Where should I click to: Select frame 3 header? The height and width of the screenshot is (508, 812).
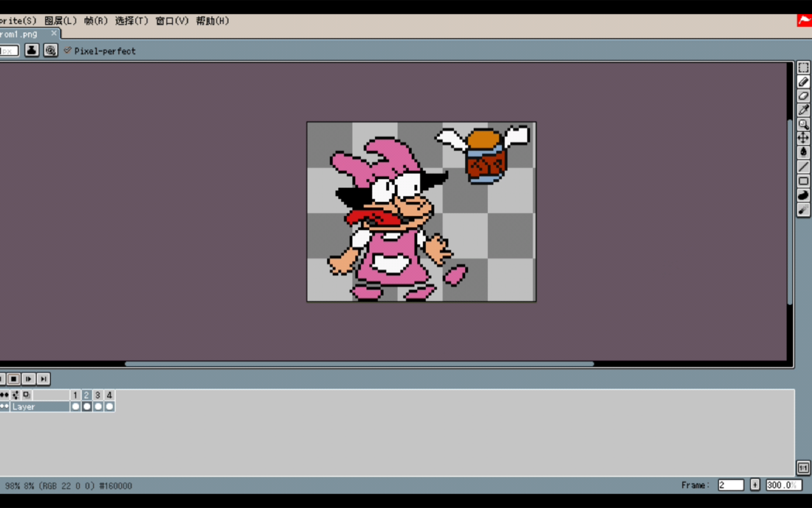[98, 395]
